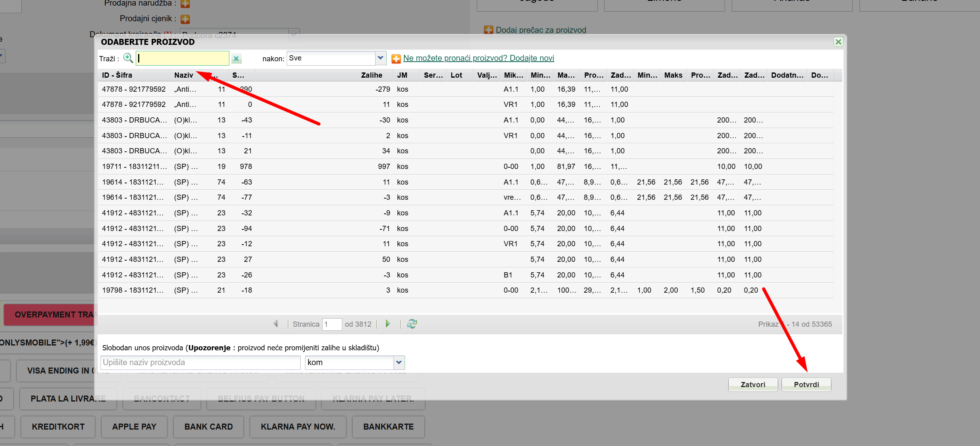Viewport: 980px width, 446px height.
Task: Open the kom unit dropdown
Action: click(399, 362)
